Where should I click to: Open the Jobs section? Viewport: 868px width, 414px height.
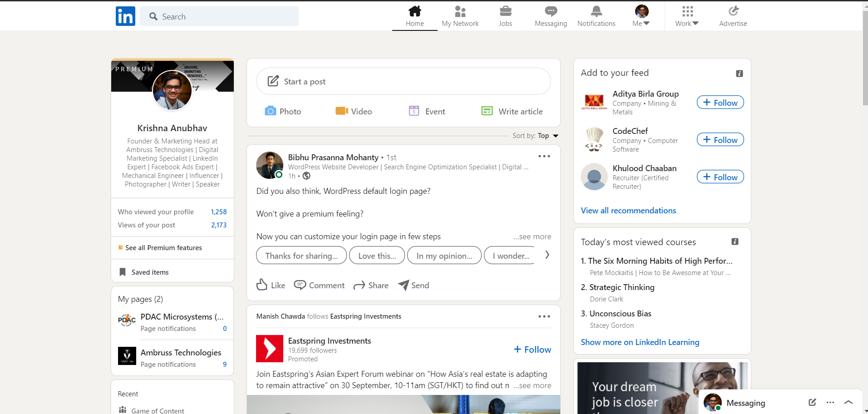click(505, 16)
